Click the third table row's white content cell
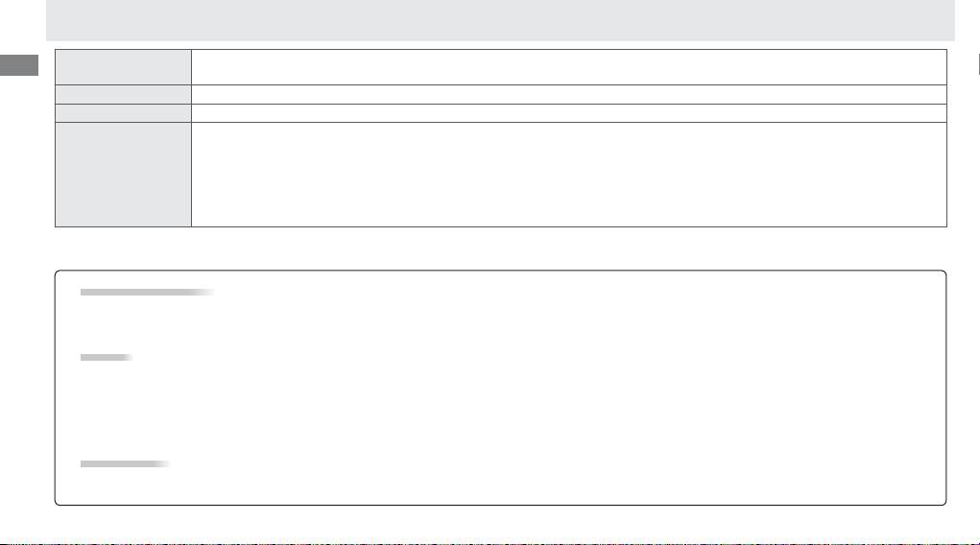Viewport: 980px width, 545px height. (x=569, y=113)
